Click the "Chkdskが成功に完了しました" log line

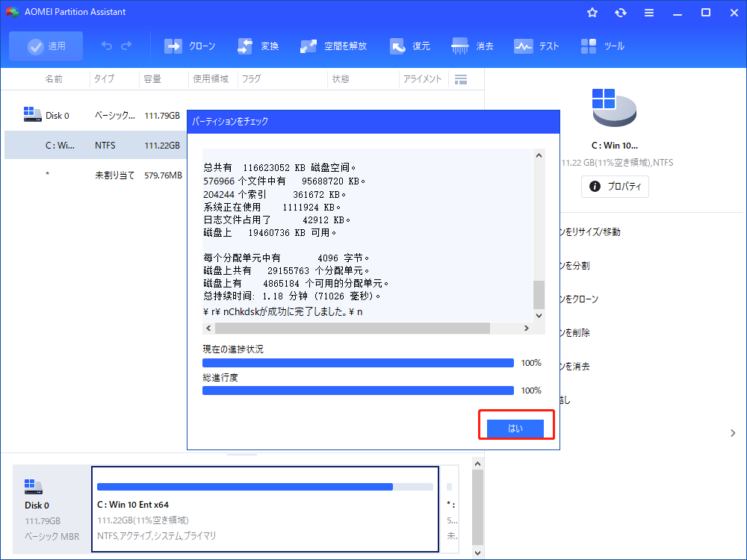(283, 312)
